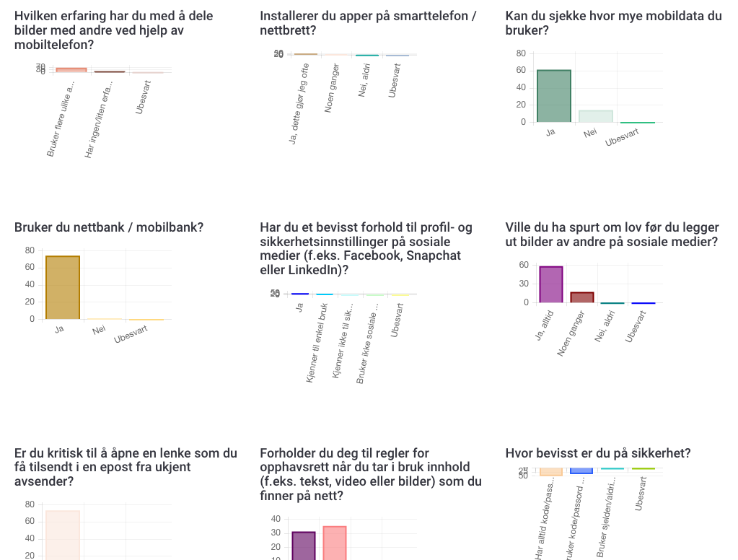
Task: Click the orange bar in bildedeling chart
Action: click(71, 69)
